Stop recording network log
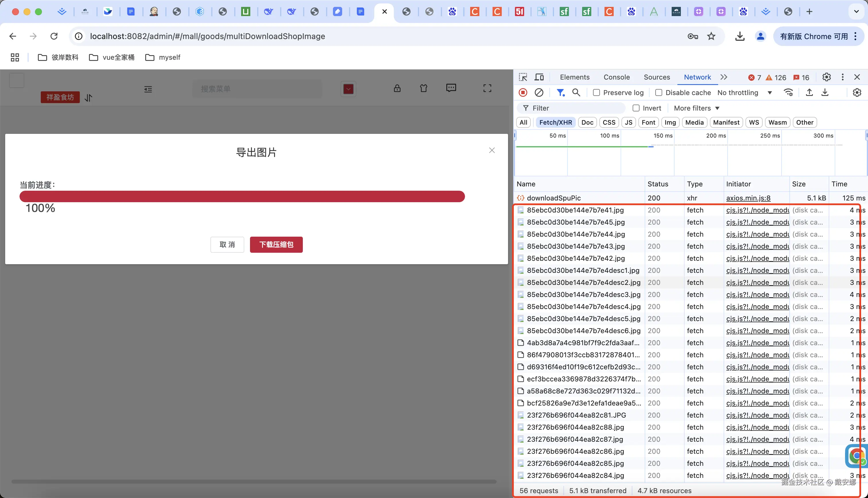 [523, 92]
